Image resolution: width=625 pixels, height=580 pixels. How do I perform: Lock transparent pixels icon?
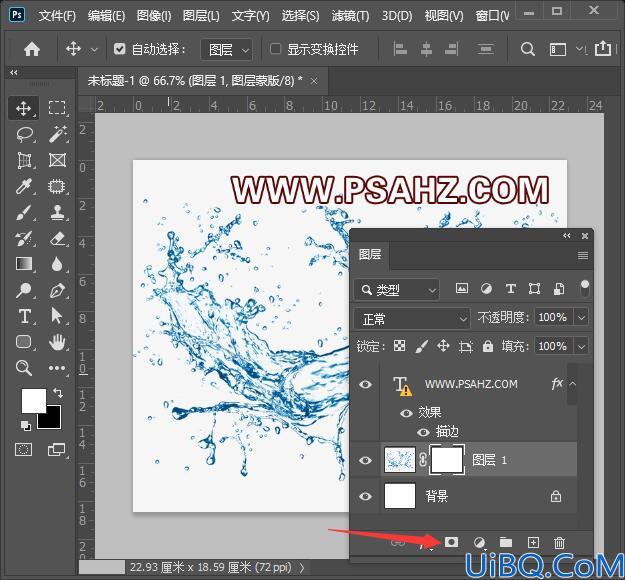(399, 346)
